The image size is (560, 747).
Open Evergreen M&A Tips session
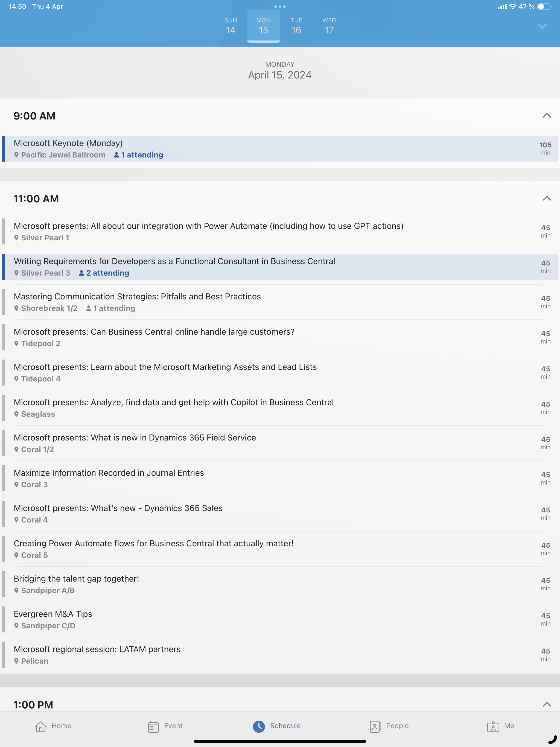coord(280,620)
